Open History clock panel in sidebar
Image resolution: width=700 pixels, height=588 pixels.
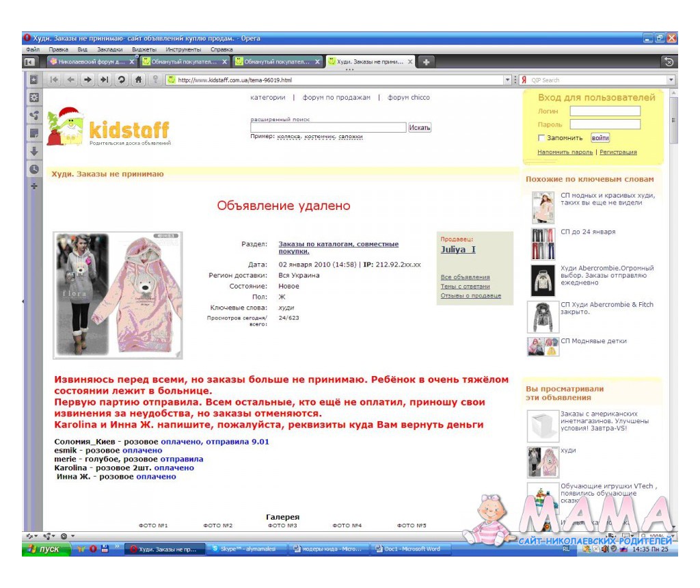click(x=33, y=169)
